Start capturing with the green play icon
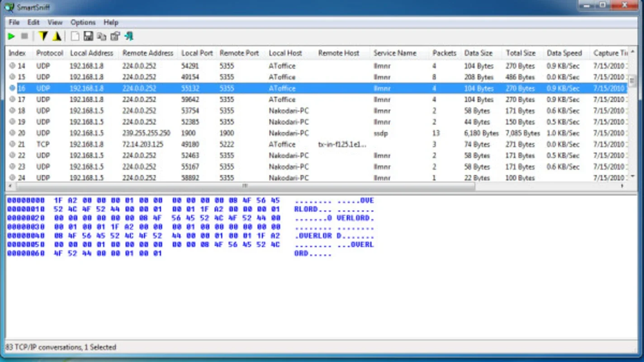Viewport: 644px width, 362px height. click(12, 36)
